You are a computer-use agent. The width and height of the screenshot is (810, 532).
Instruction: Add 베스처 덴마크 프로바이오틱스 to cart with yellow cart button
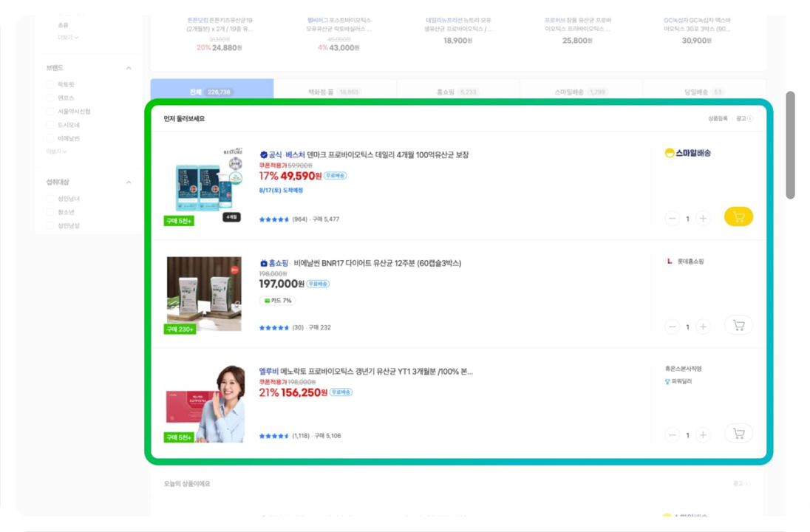point(738,217)
